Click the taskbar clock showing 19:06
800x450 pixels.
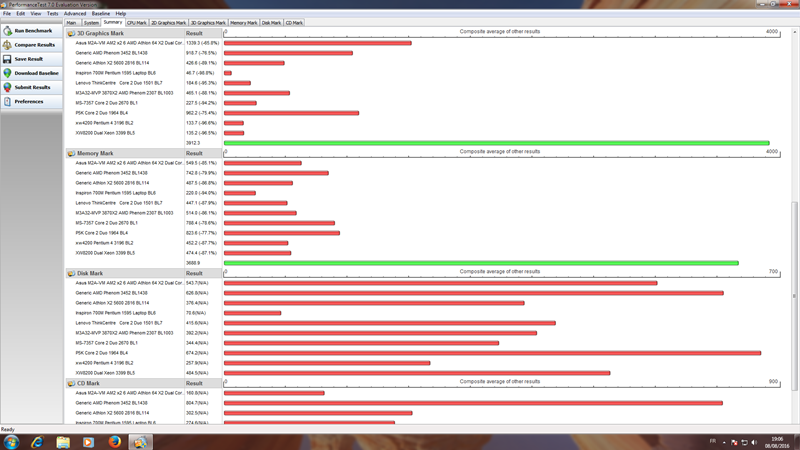point(777,442)
